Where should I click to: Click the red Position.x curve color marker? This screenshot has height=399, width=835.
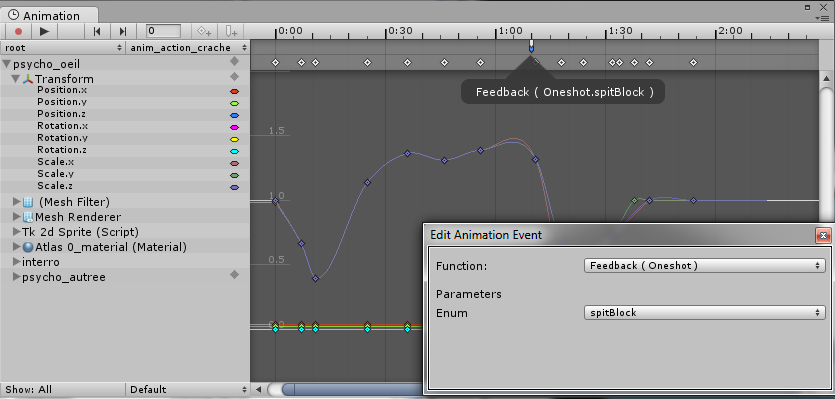(234, 92)
